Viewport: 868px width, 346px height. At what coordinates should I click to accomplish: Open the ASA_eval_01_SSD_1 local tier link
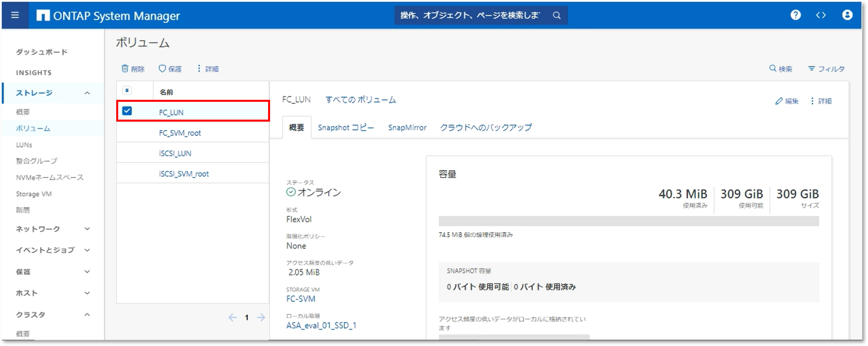321,326
